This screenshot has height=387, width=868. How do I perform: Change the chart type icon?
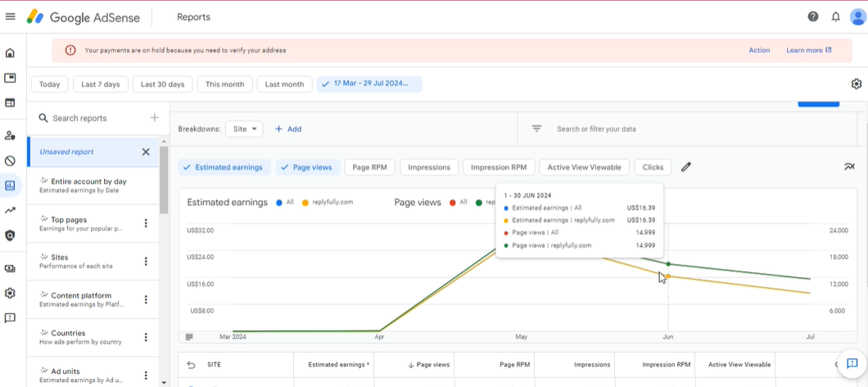coord(849,166)
